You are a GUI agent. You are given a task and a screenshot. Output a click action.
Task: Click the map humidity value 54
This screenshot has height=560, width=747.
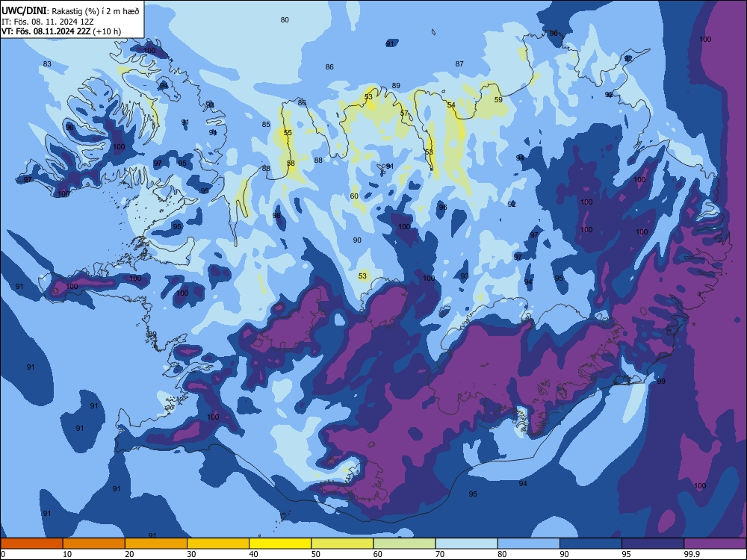(451, 105)
